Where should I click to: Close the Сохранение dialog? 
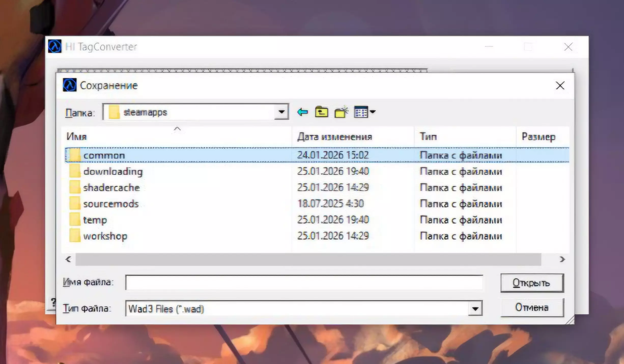click(560, 85)
